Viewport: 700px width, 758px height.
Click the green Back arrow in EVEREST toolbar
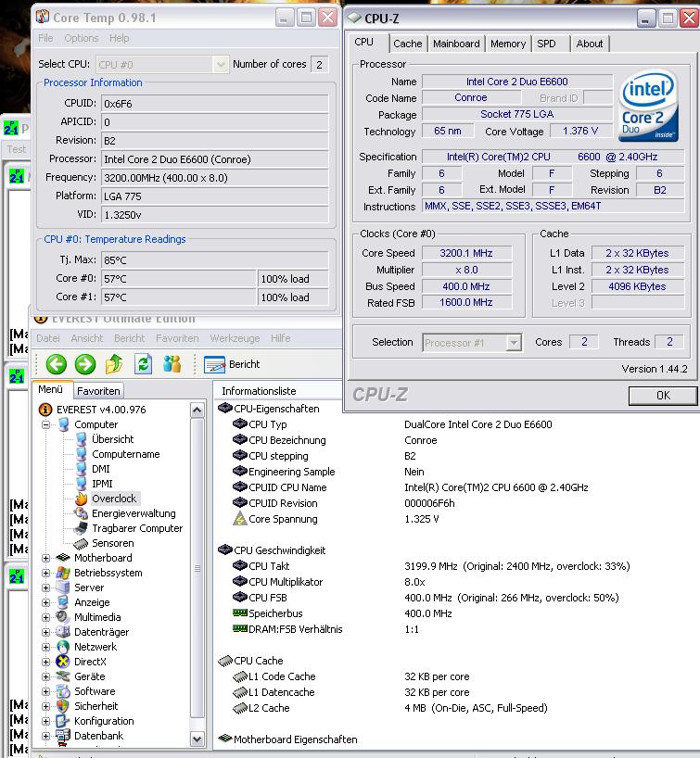[x=57, y=364]
